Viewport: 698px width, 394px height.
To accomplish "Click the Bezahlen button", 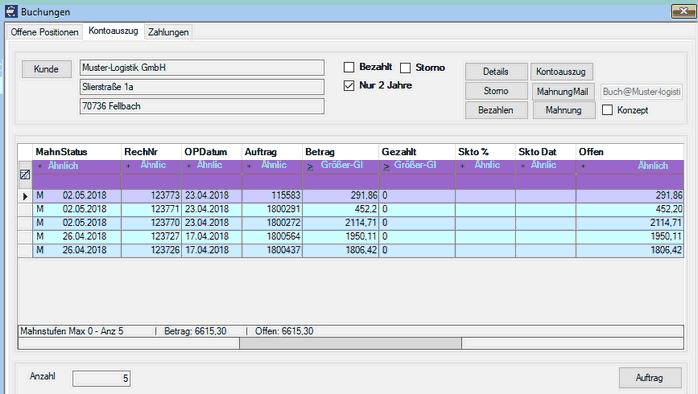I will 496,110.
